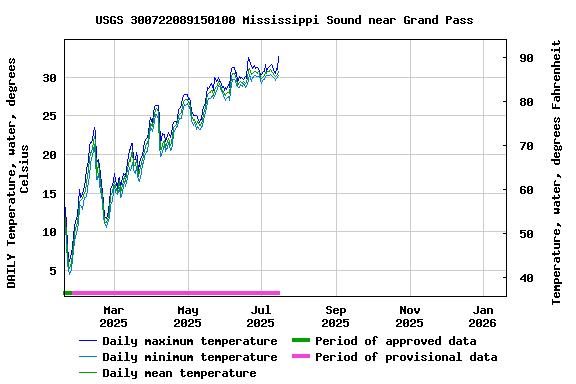Viewport: 576px width, 384px height.
Task: Click the 15 tick on Celsius axis
Action: pyautogui.click(x=49, y=194)
